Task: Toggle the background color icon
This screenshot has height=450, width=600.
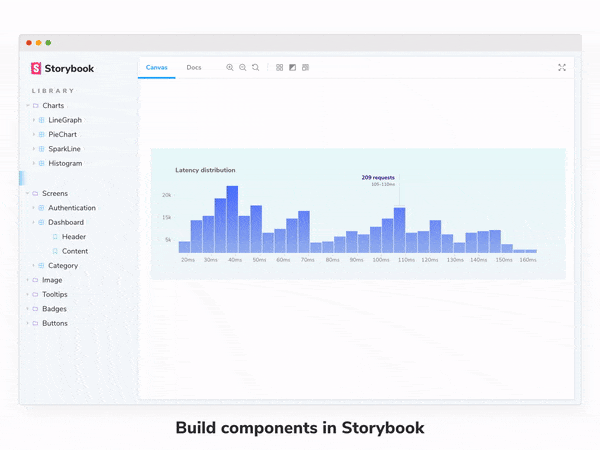Action: pos(292,67)
